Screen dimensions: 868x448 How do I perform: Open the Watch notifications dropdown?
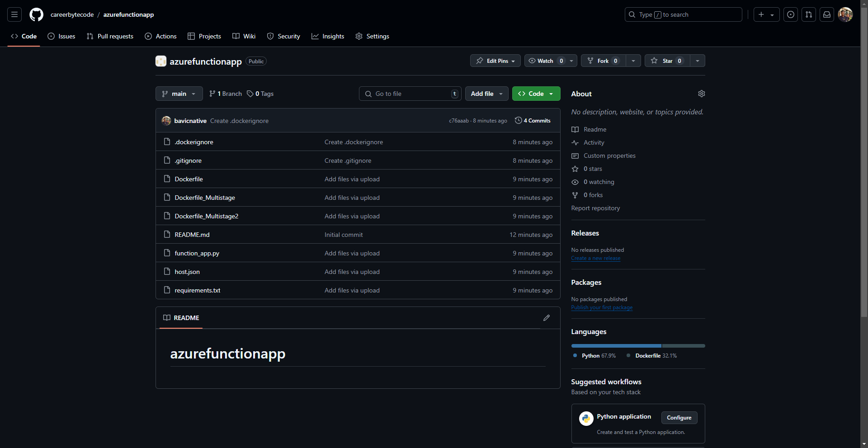pyautogui.click(x=551, y=61)
